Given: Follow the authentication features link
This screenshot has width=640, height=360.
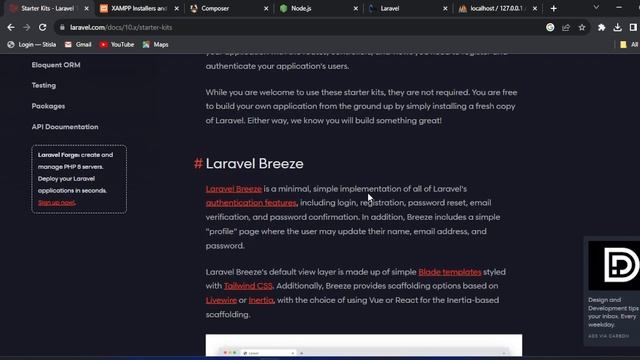Looking at the screenshot, I should (251, 203).
